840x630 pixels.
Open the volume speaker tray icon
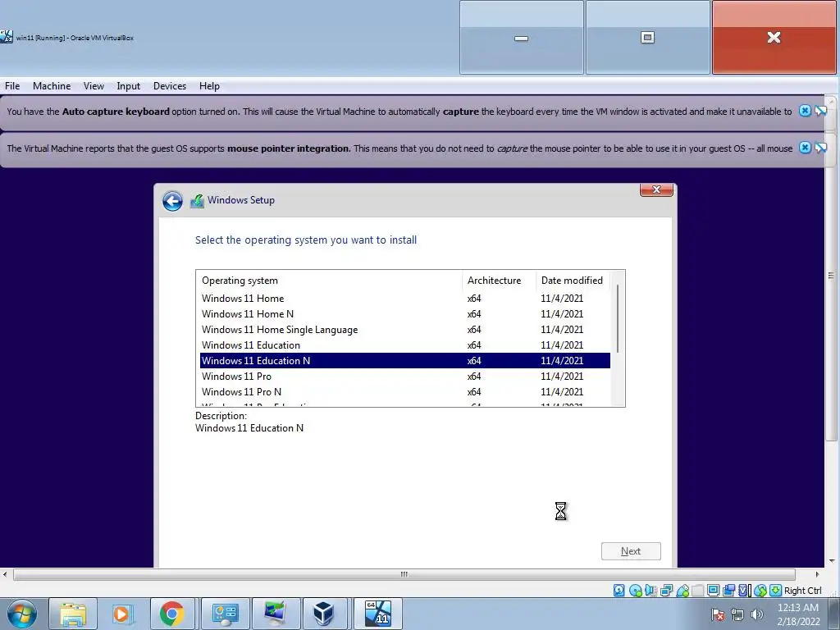pos(757,614)
